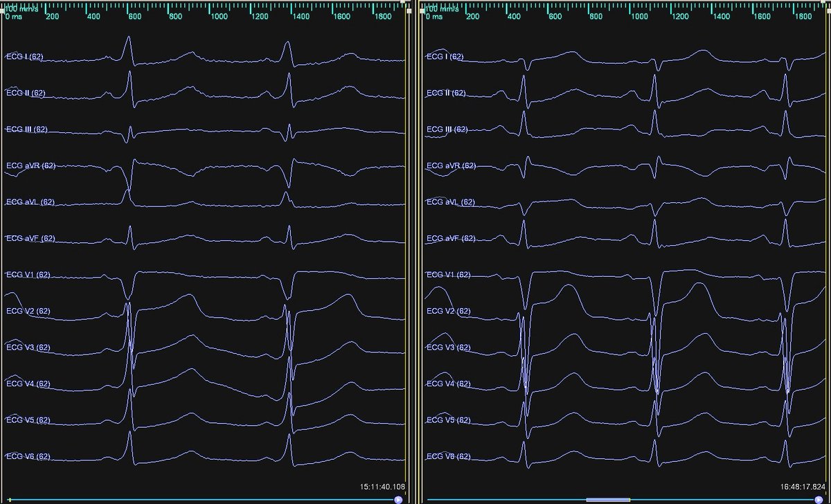
Task: Select ECG V3 label in right panel
Action: click(x=449, y=348)
